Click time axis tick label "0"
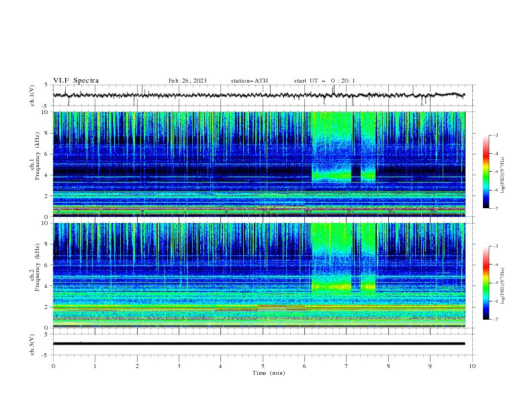Screen dimensions: 532x411 click(53, 366)
